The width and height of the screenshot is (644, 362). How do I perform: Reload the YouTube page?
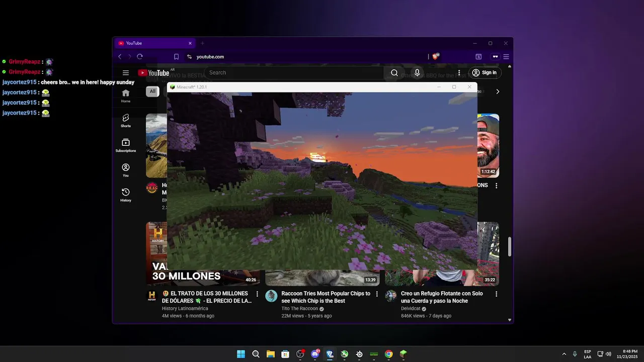coord(140,57)
